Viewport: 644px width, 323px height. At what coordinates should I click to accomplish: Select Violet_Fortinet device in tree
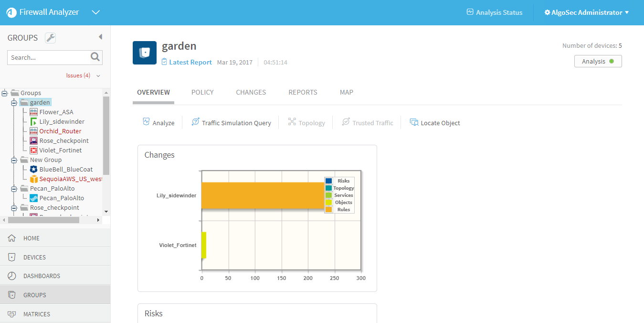60,150
